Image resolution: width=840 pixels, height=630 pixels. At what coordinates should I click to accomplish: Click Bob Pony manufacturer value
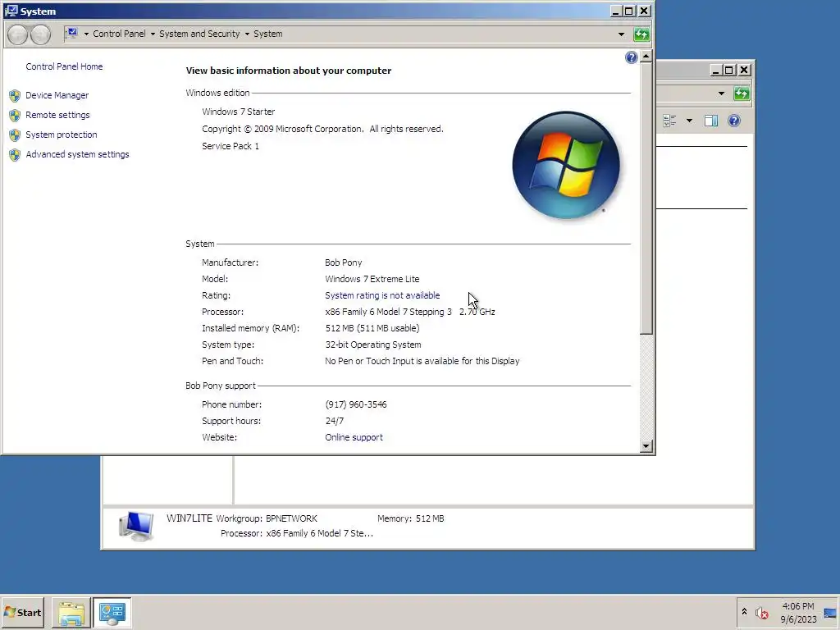point(344,262)
